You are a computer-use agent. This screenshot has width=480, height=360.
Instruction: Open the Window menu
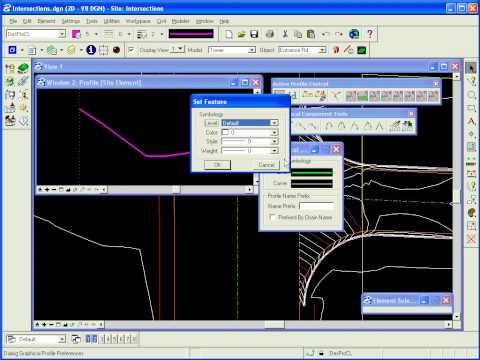tap(204, 21)
